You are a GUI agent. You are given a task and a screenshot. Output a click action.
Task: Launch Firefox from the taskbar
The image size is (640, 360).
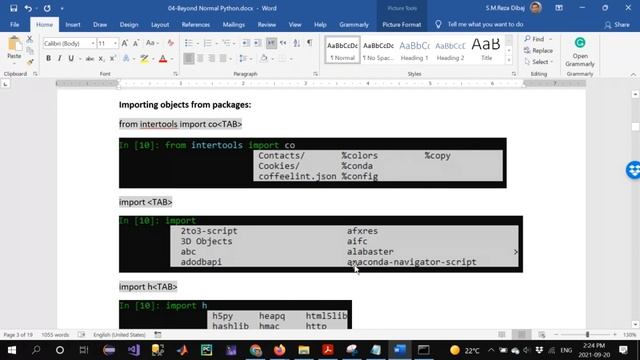(x=280, y=350)
